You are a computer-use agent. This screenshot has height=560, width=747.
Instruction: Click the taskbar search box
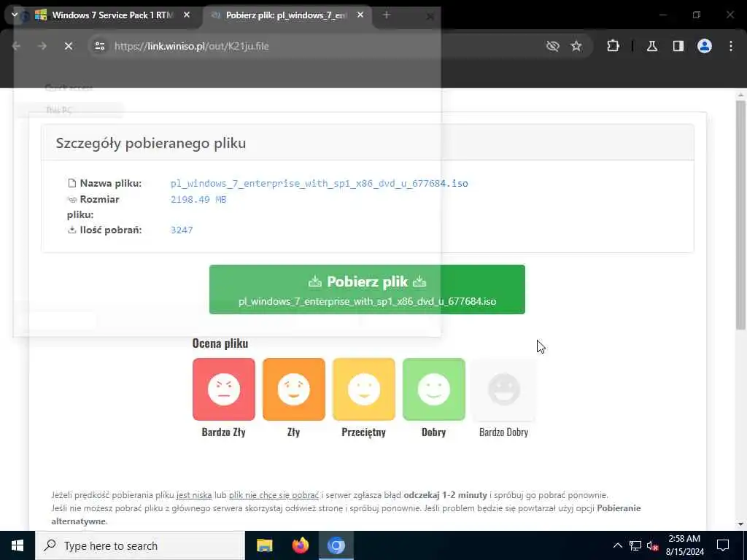140,545
